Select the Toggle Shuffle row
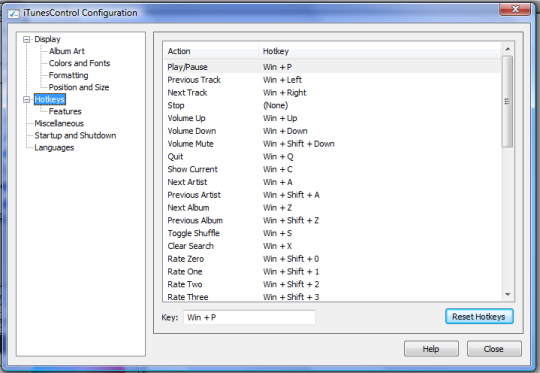Image resolution: width=540 pixels, height=373 pixels. (x=332, y=233)
